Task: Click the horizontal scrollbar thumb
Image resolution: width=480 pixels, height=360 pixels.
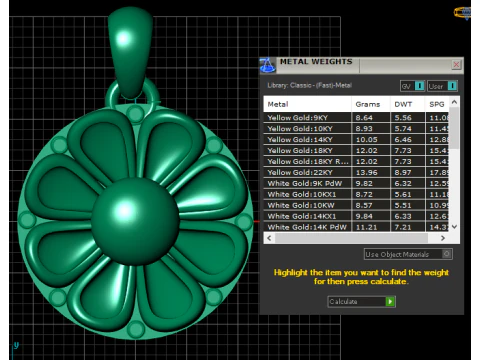Action: pos(351,238)
